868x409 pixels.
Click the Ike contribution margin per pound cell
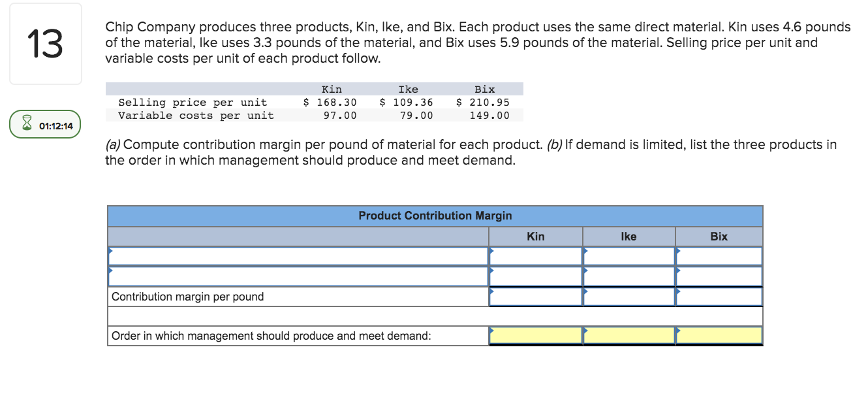627,297
